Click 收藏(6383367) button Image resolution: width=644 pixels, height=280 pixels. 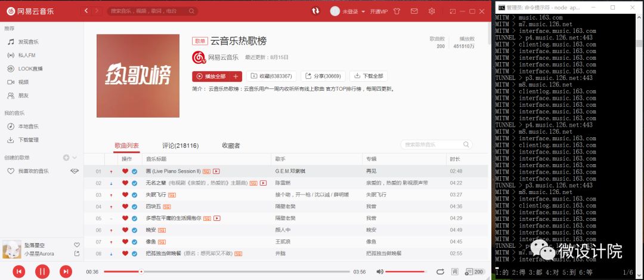point(271,76)
